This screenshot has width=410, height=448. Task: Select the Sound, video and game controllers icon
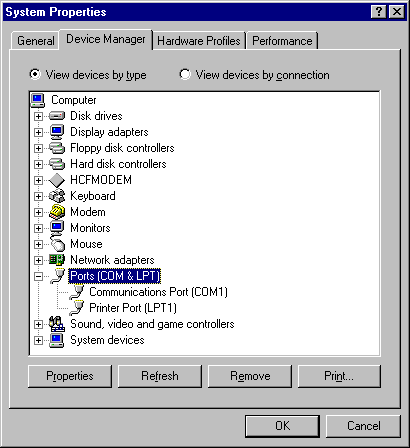pos(57,324)
